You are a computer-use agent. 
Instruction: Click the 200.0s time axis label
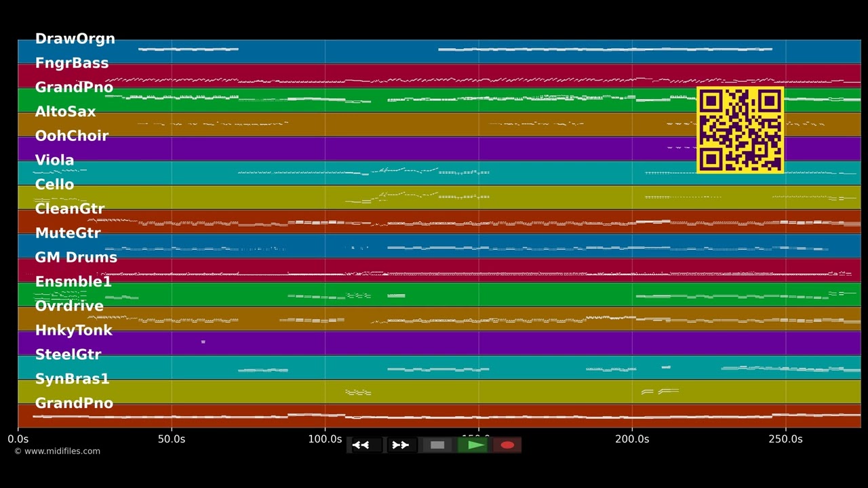(632, 439)
